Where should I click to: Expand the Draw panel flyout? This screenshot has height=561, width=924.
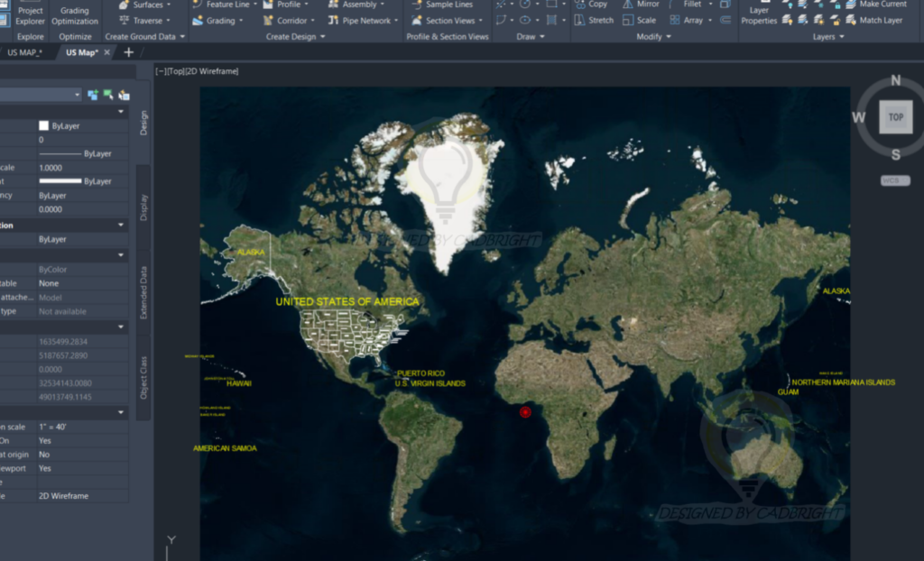tap(542, 36)
